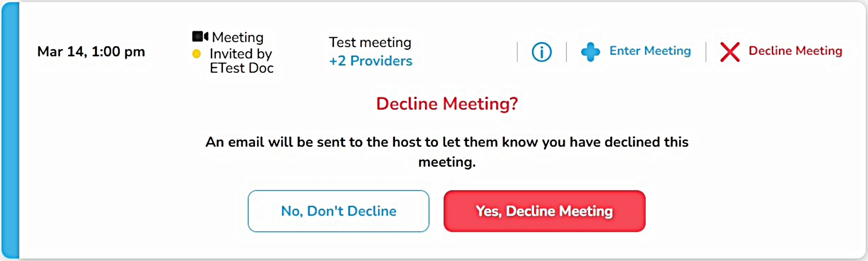868x261 pixels.
Task: Click the Mar 14, 1:00 pm date
Action: [x=91, y=52]
